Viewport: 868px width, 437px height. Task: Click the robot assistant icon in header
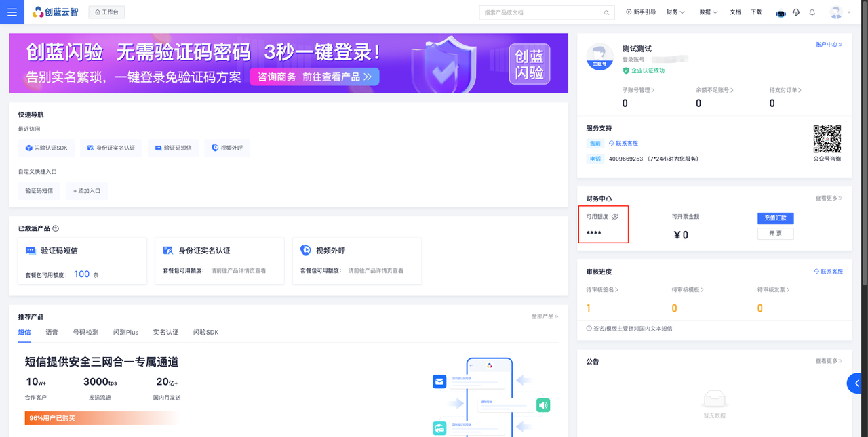[x=781, y=13]
